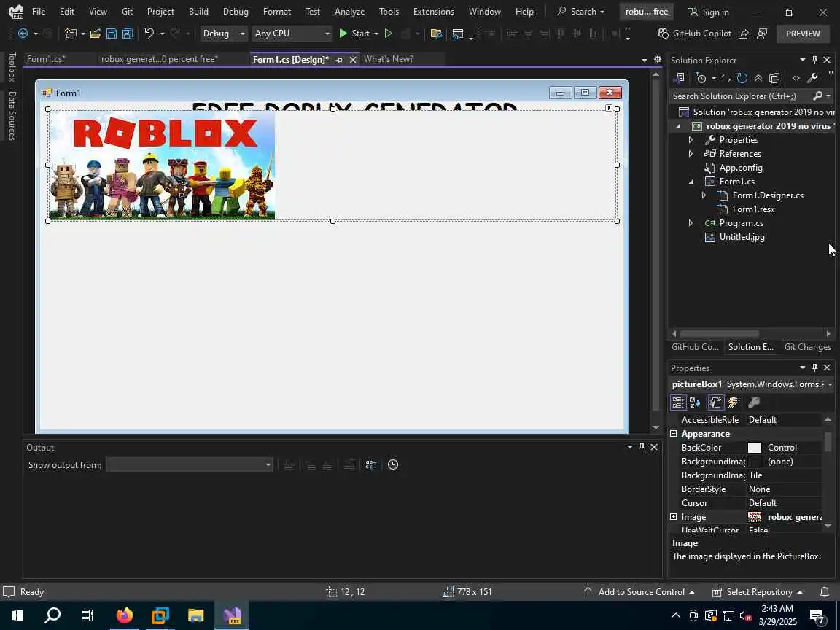Click the Output toggle word wrap icon
Viewport: 840px width, 630px height.
(370, 464)
